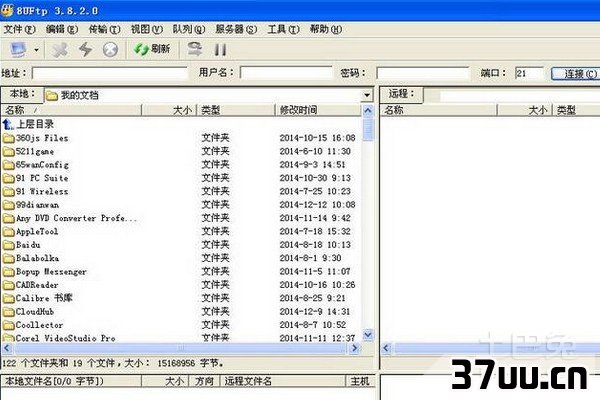Click the 刷新 refresh button
Screen dimensions: 600x400
pos(152,49)
